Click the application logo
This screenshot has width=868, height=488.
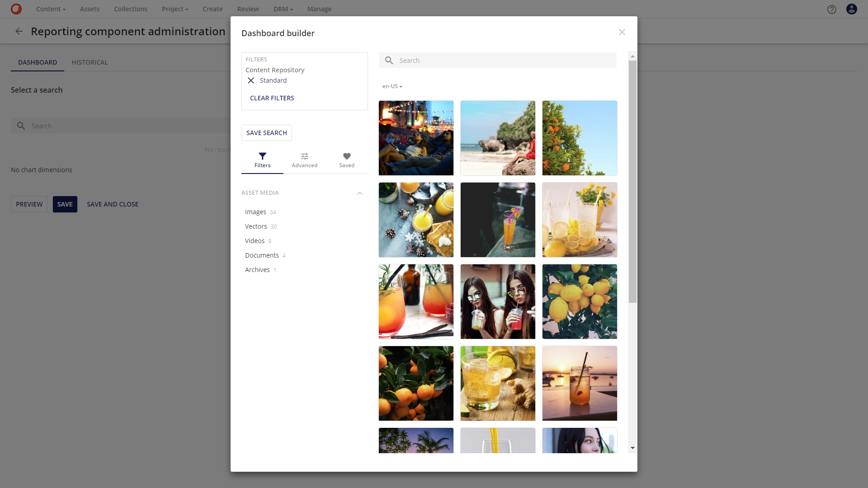tap(16, 9)
